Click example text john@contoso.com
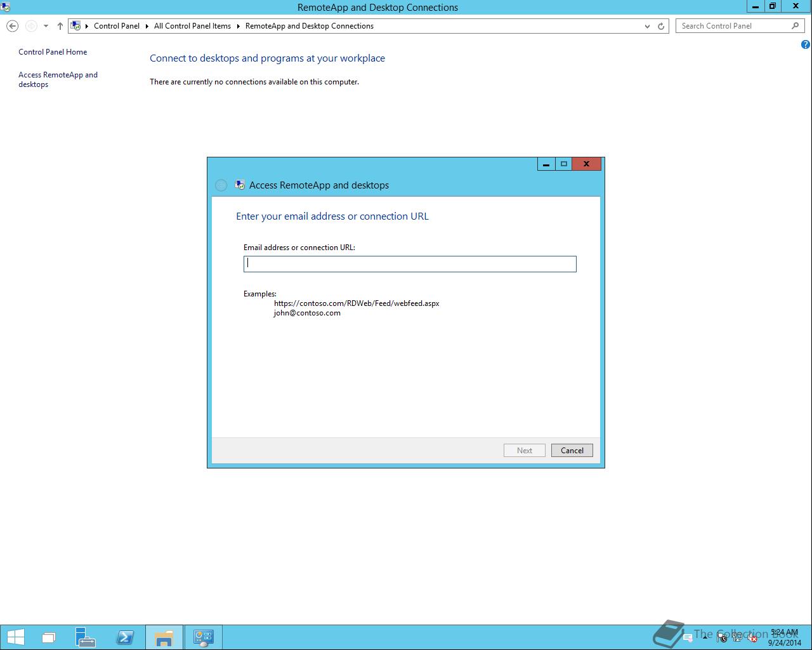Image resolution: width=812 pixels, height=650 pixels. [307, 313]
